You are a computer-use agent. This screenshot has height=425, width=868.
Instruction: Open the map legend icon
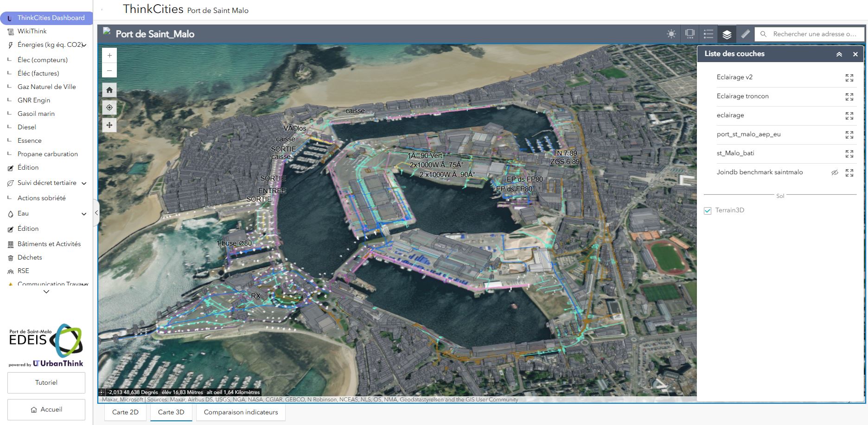click(x=708, y=34)
